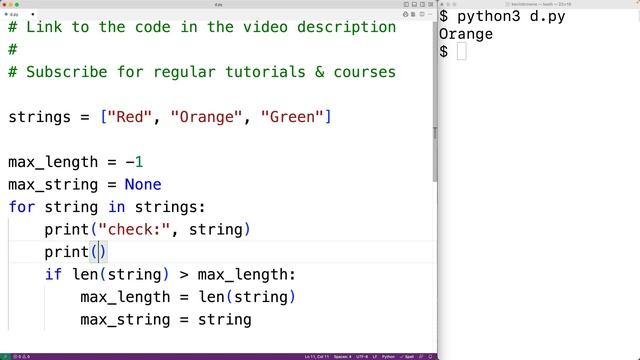The height and width of the screenshot is (360, 640).
Task: Click 'Link to the code' comment line
Action: 202,27
